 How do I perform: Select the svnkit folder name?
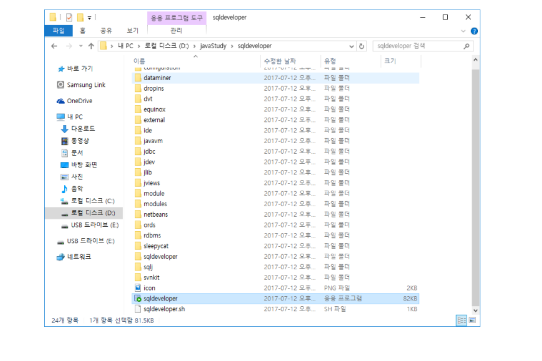pyautogui.click(x=151, y=277)
